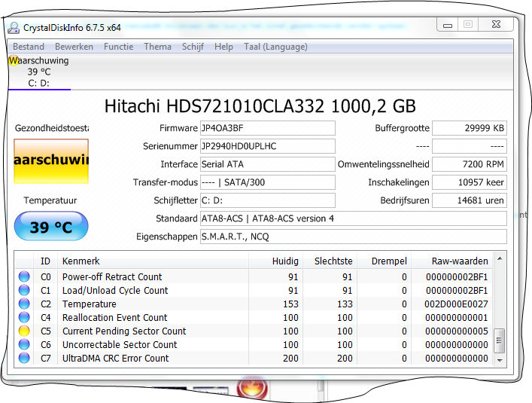This screenshot has height=403, width=532.
Task: Click the blue status dot for Load/Unload Cycle Count
Action: tap(24, 290)
